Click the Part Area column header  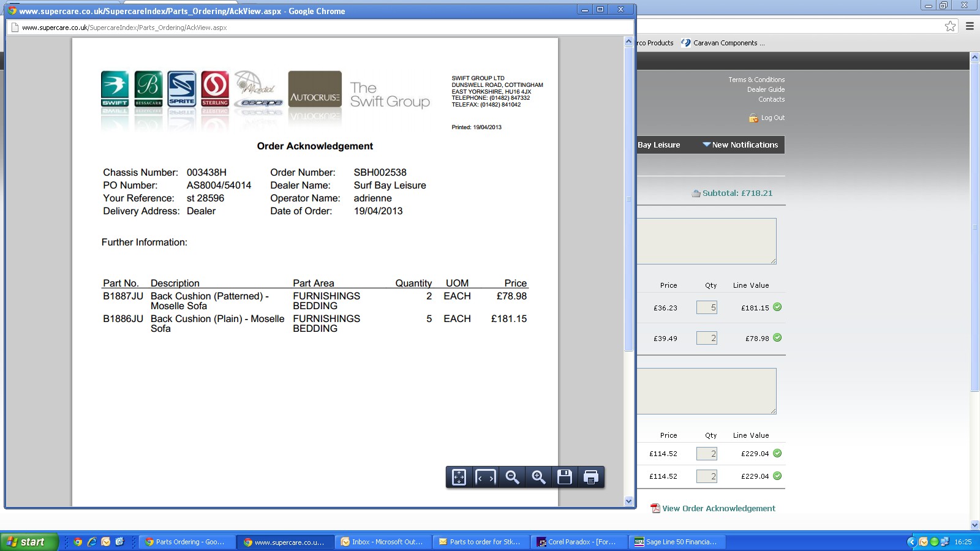pyautogui.click(x=314, y=283)
